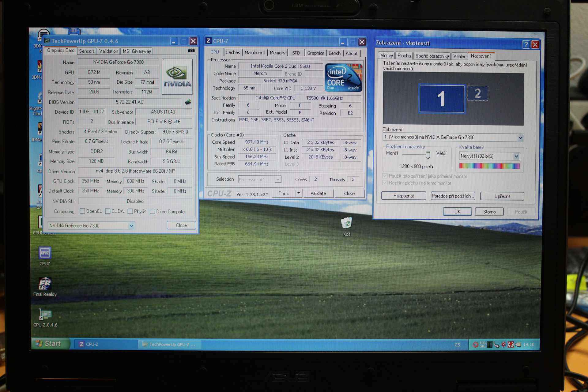This screenshot has width=588, height=392.
Task: Open the Memory tab in CPU-Z
Action: click(x=277, y=53)
